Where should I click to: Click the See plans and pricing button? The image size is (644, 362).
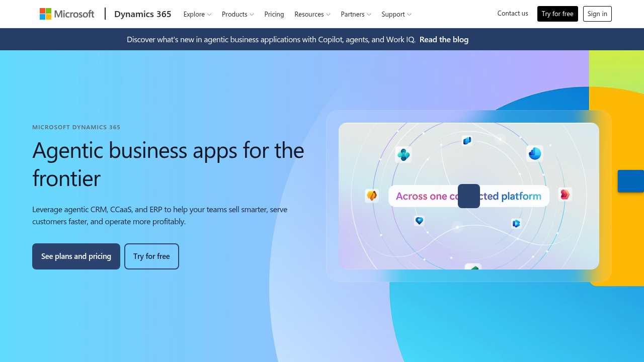[x=76, y=256]
